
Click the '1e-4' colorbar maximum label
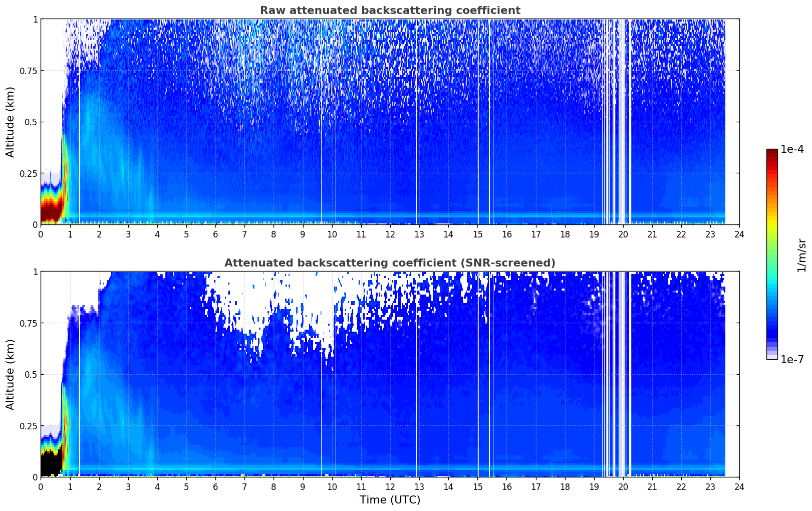(x=792, y=149)
